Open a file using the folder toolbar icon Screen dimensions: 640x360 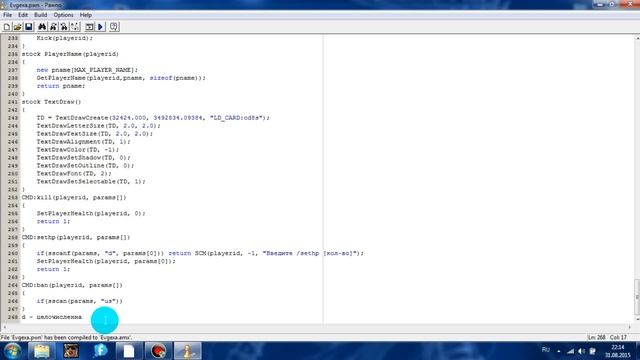[18, 27]
